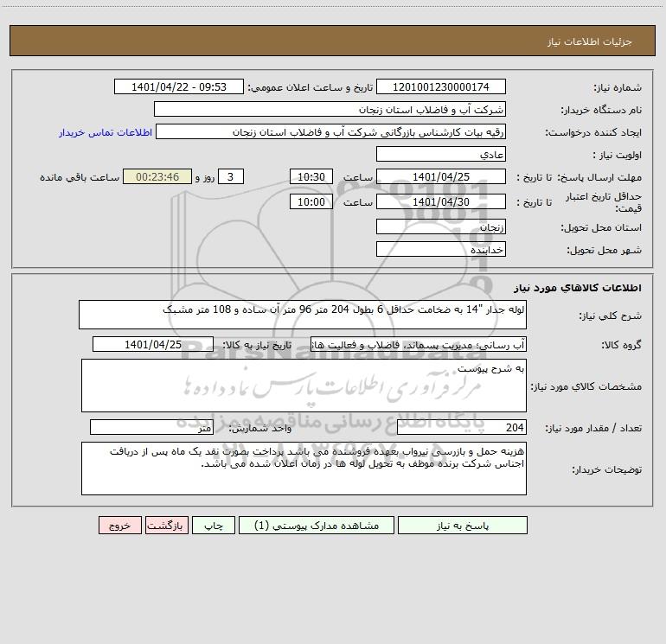Click the شماره نیاز label

click(618, 88)
